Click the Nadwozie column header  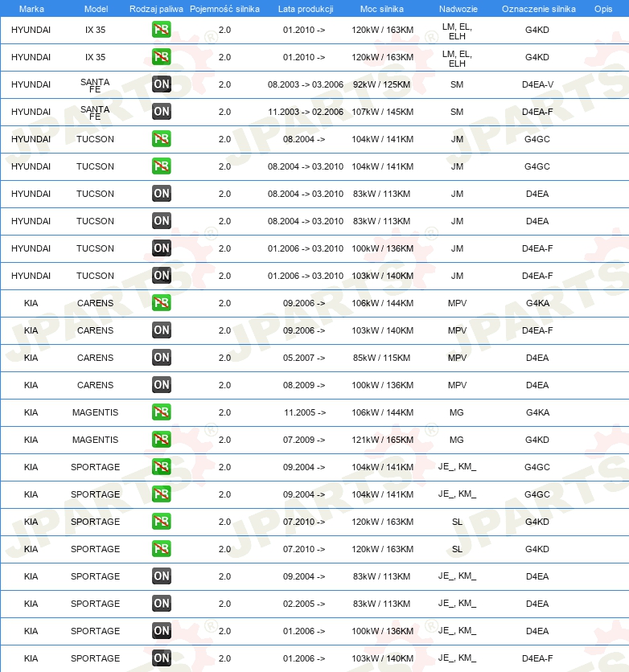point(458,9)
